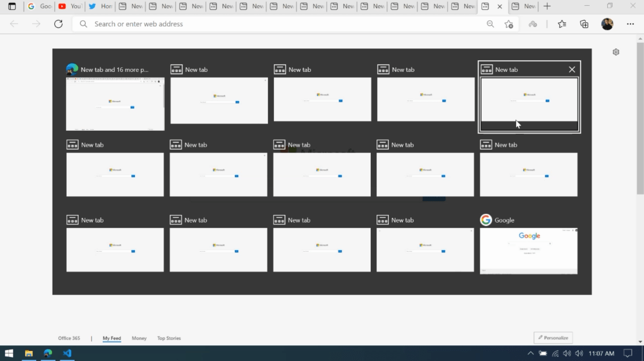
Task: Switch to the Google tab in tab strip
Action: (39, 6)
